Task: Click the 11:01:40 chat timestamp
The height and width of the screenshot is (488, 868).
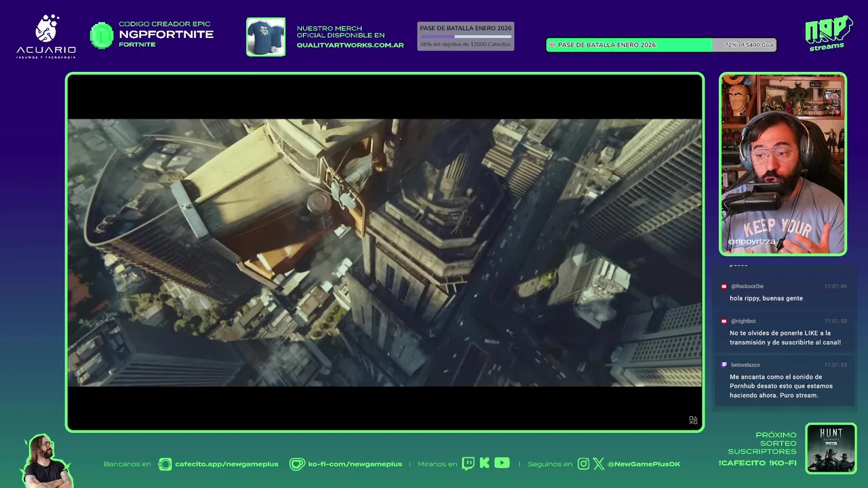Action: point(835,286)
